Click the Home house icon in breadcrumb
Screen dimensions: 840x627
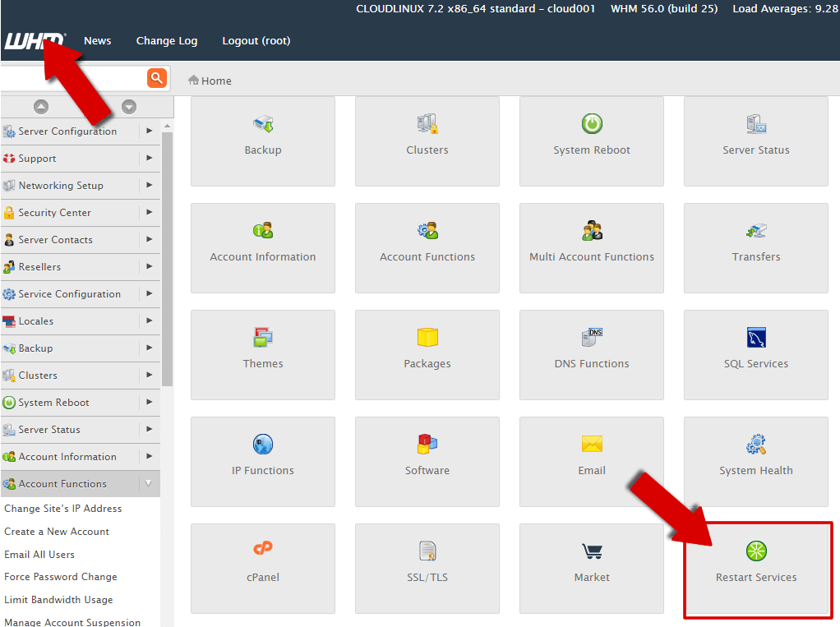click(193, 81)
